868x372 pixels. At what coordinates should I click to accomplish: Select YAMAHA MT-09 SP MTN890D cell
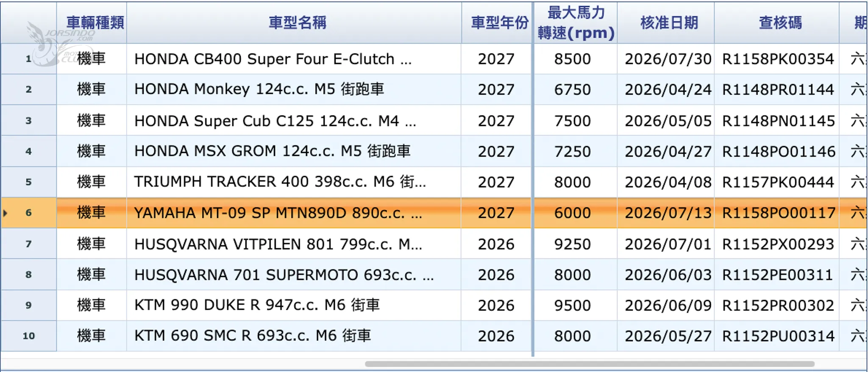tap(294, 213)
